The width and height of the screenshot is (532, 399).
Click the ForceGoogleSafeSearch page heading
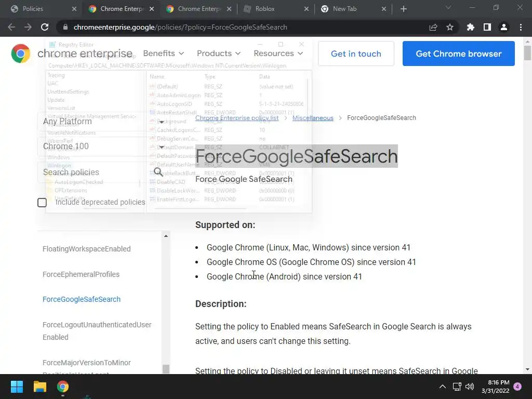point(297,156)
